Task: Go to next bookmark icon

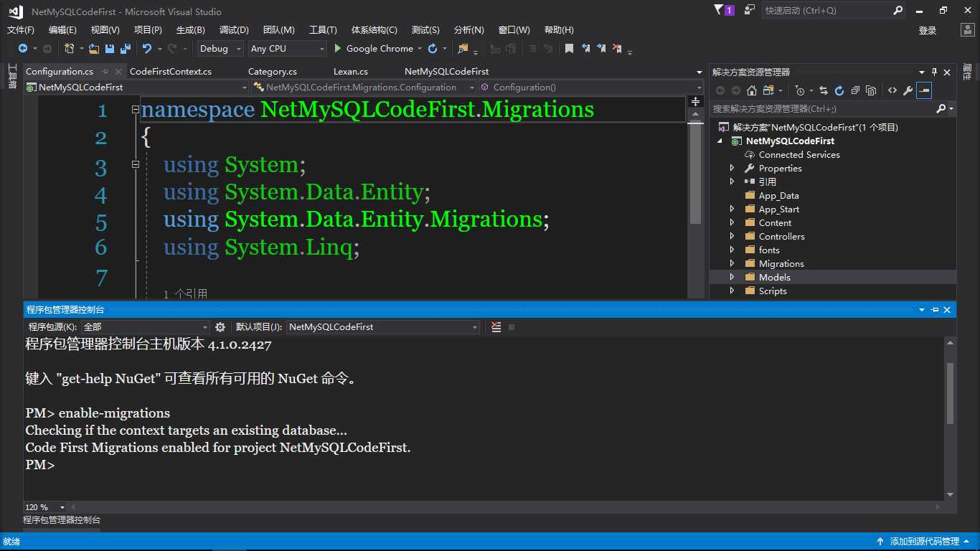Action: pos(601,48)
